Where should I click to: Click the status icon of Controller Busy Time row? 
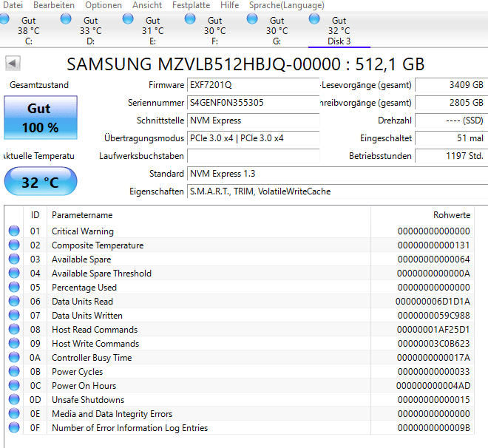coord(14,357)
